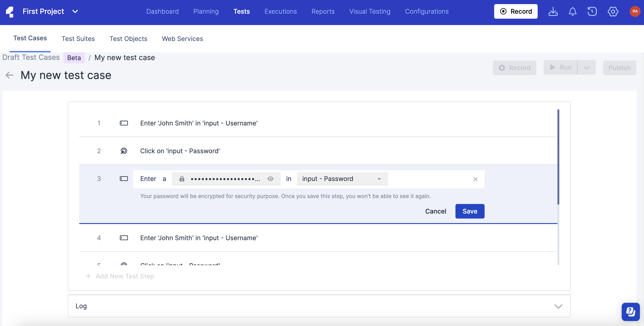Expand the Run options chevron
This screenshot has width=644, height=326.
[x=587, y=68]
